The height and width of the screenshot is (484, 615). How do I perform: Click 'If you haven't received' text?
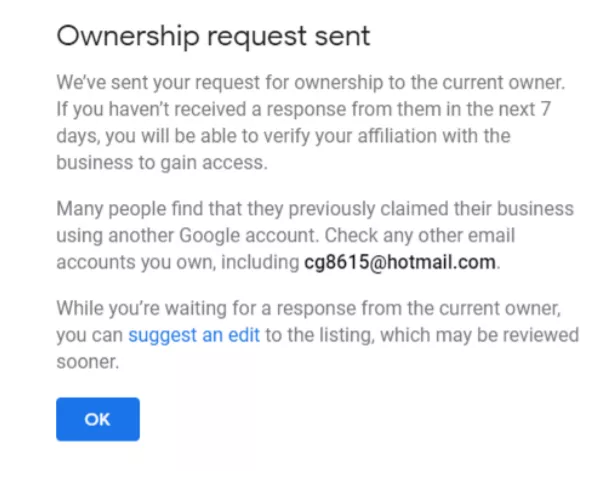151,109
